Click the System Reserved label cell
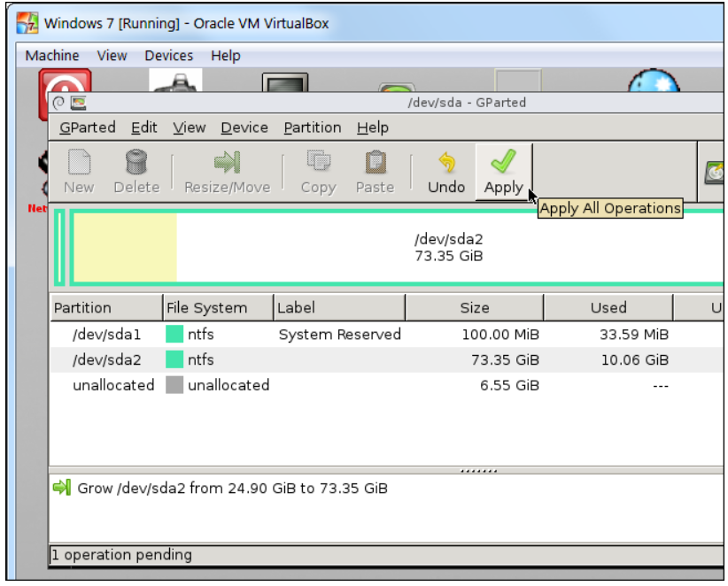This screenshot has height=586, width=728. pos(339,334)
